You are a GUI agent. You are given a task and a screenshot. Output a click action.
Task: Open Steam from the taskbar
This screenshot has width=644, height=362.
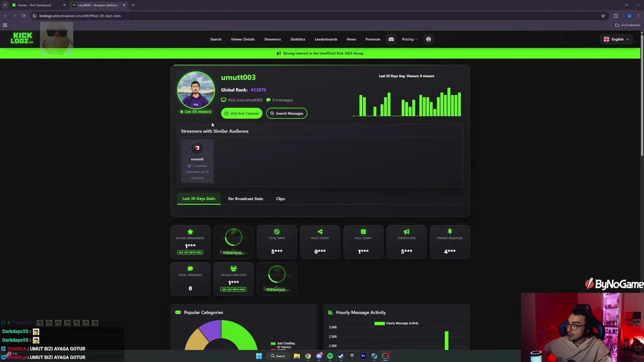[x=341, y=356]
